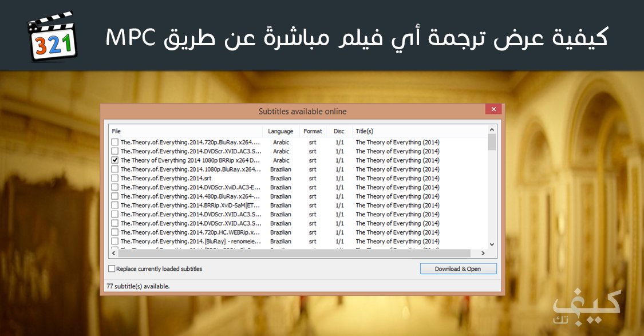Select the 1080p.BluRay.x264 Brazilian file name
The image size is (644, 336).
click(190, 169)
